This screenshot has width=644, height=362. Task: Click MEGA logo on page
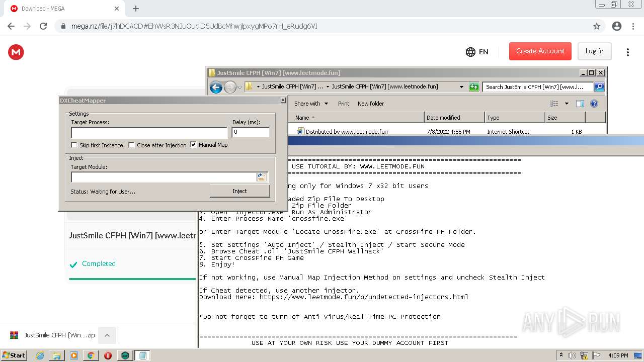pyautogui.click(x=16, y=52)
